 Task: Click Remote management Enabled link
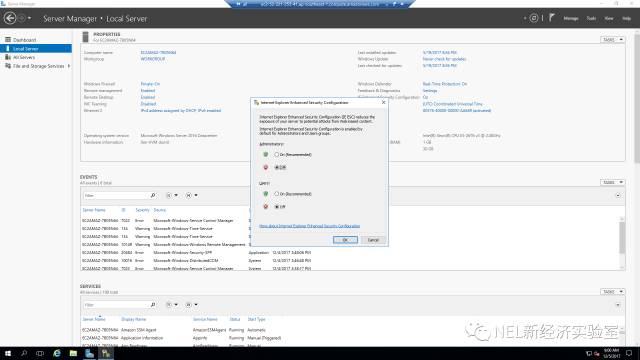click(148, 91)
